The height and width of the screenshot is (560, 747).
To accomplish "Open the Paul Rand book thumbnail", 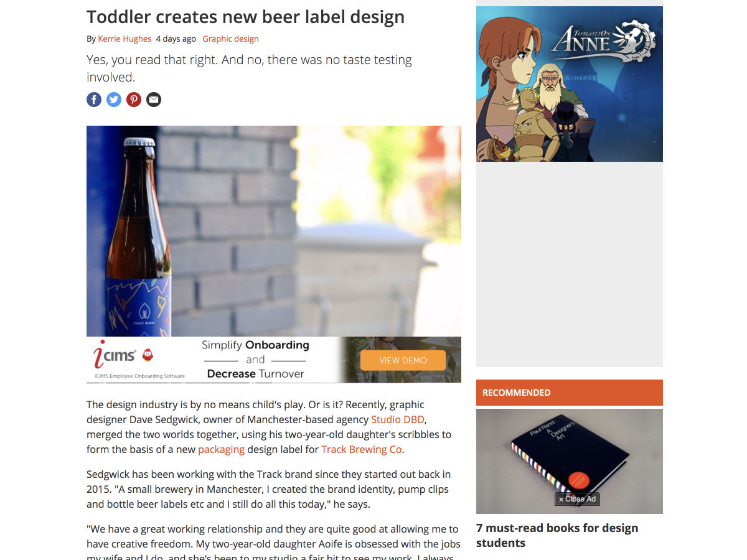I will (x=570, y=461).
